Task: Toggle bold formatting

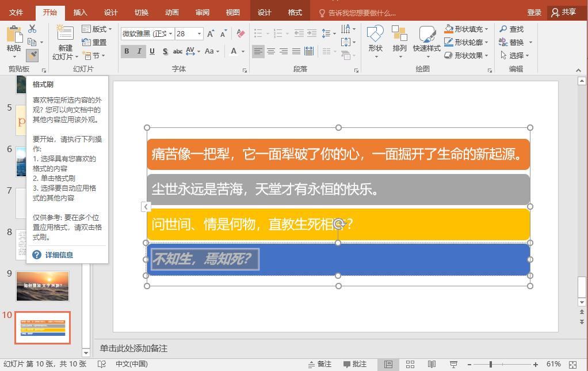Action: pos(127,51)
